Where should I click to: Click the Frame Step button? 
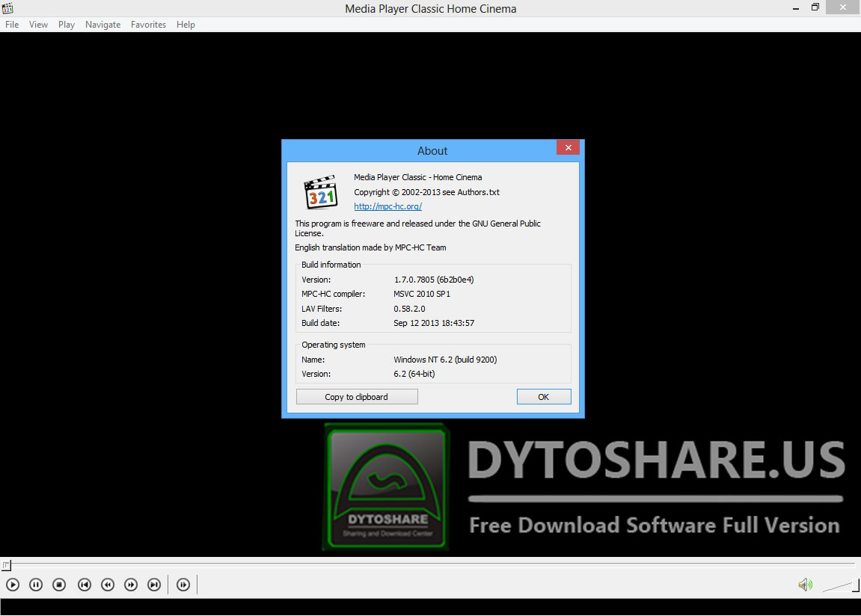[x=183, y=585]
